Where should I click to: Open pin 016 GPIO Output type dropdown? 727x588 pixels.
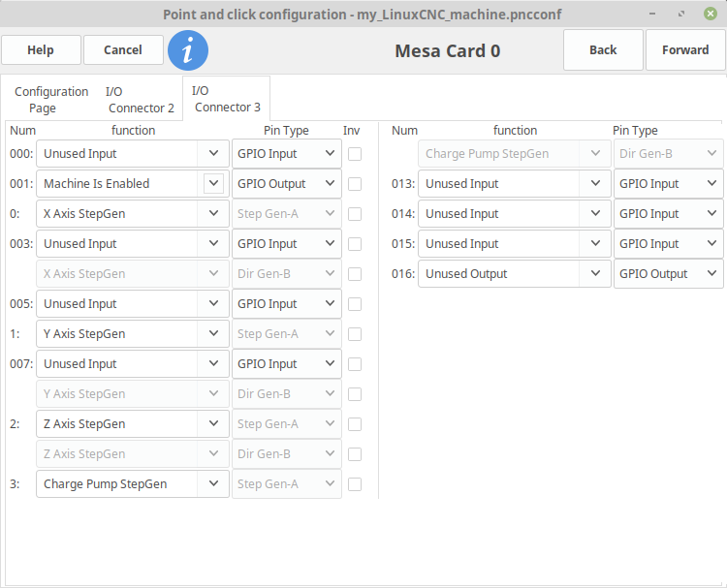click(668, 274)
